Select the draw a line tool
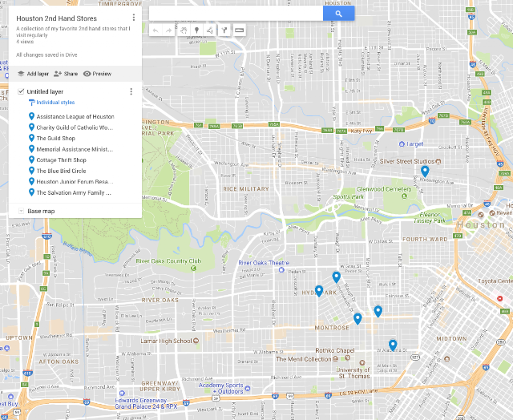The height and width of the screenshot is (420, 513). point(210,30)
